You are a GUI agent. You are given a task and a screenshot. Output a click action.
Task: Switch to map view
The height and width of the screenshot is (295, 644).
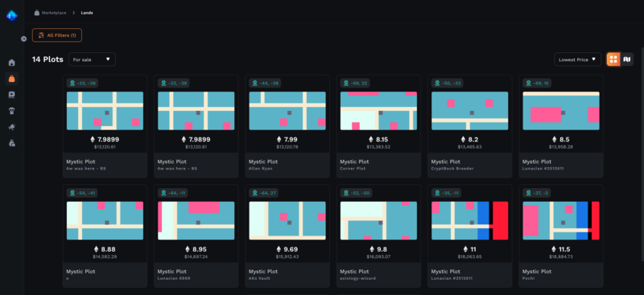(627, 59)
